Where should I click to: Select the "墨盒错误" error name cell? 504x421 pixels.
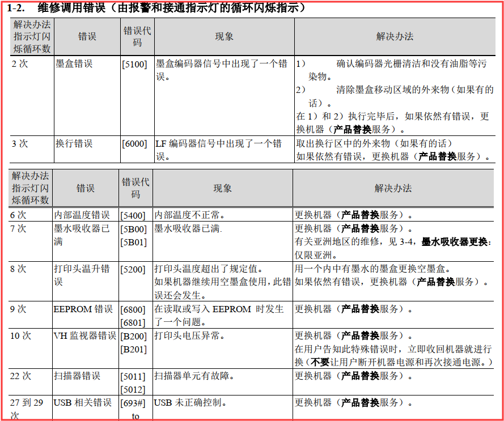[74, 64]
